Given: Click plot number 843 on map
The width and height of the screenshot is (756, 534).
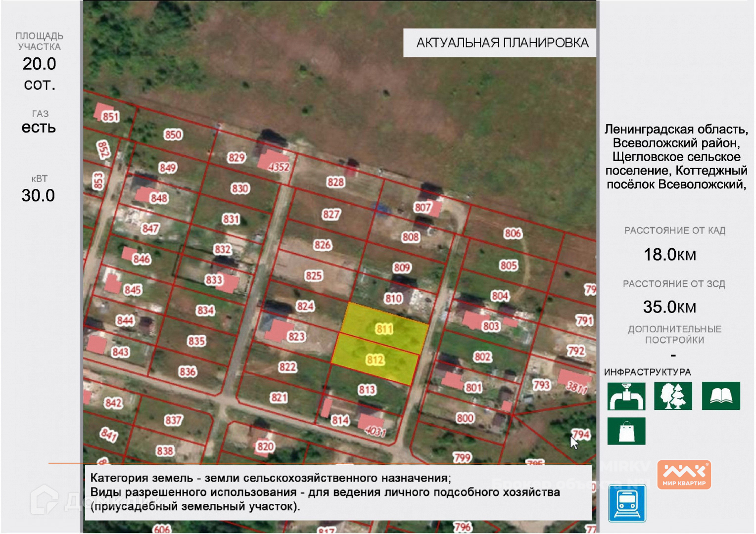Looking at the screenshot, I should (x=120, y=352).
